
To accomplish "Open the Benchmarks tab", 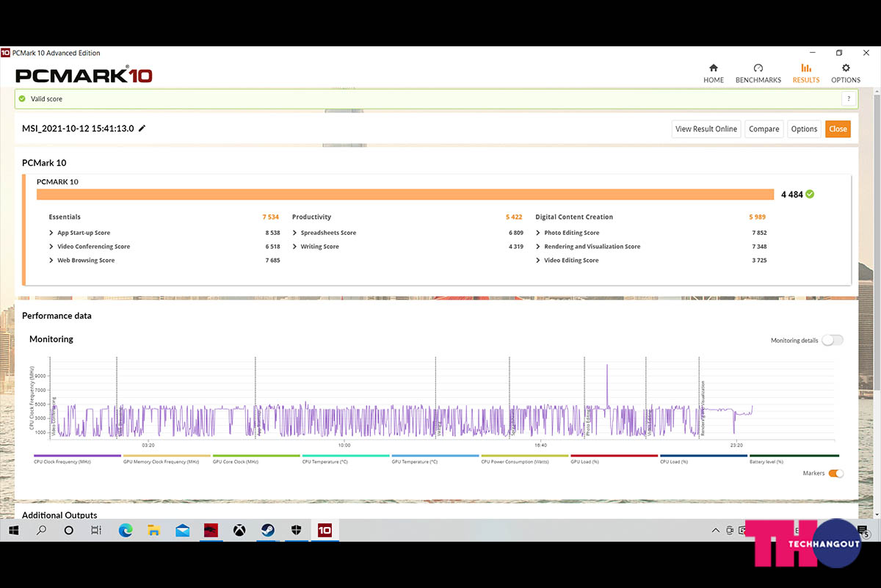I will click(x=758, y=73).
